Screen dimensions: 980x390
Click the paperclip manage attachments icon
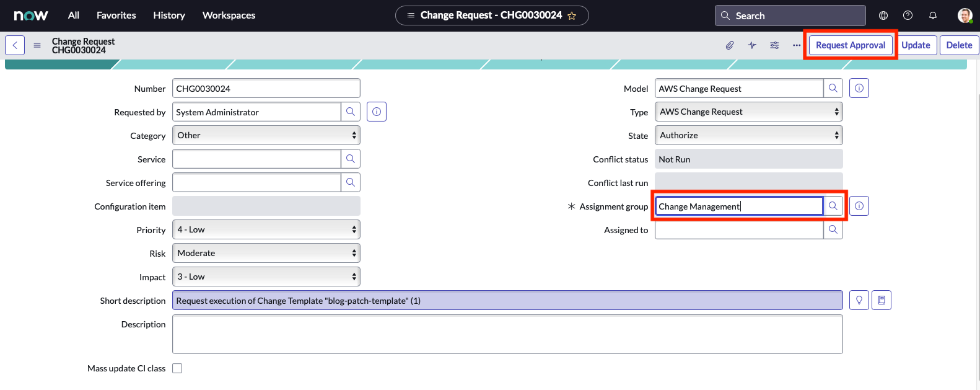click(730, 45)
